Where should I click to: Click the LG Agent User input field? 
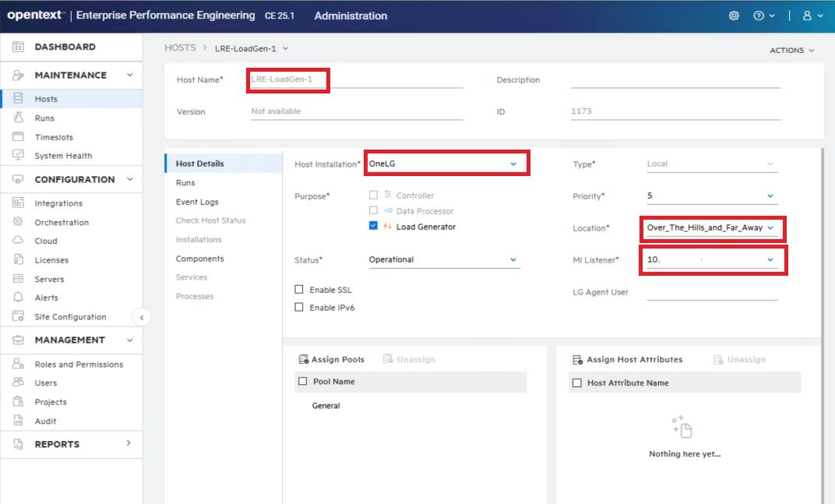coord(712,292)
